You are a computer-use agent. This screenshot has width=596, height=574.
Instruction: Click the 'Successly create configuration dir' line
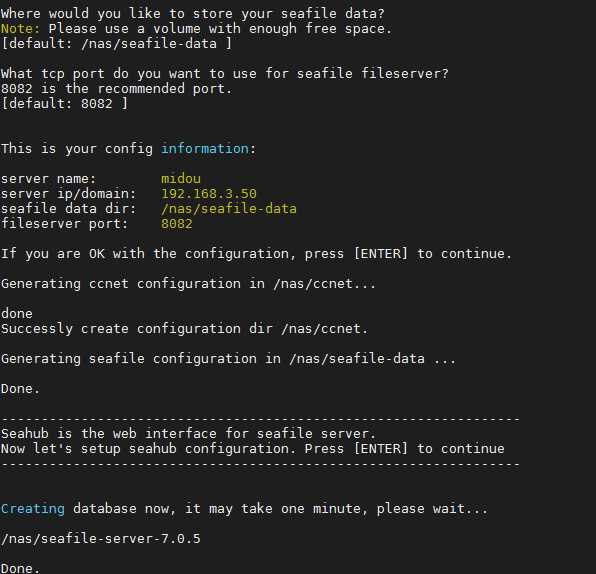185,328
